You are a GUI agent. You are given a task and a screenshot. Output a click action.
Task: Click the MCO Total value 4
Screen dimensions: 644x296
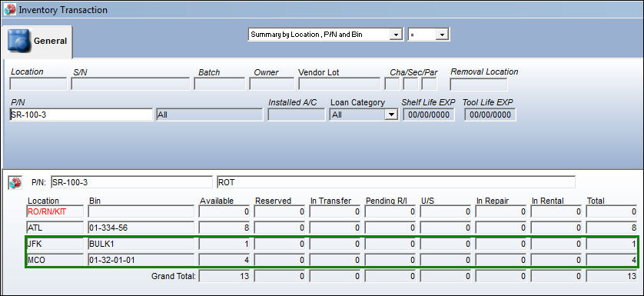(x=612, y=260)
